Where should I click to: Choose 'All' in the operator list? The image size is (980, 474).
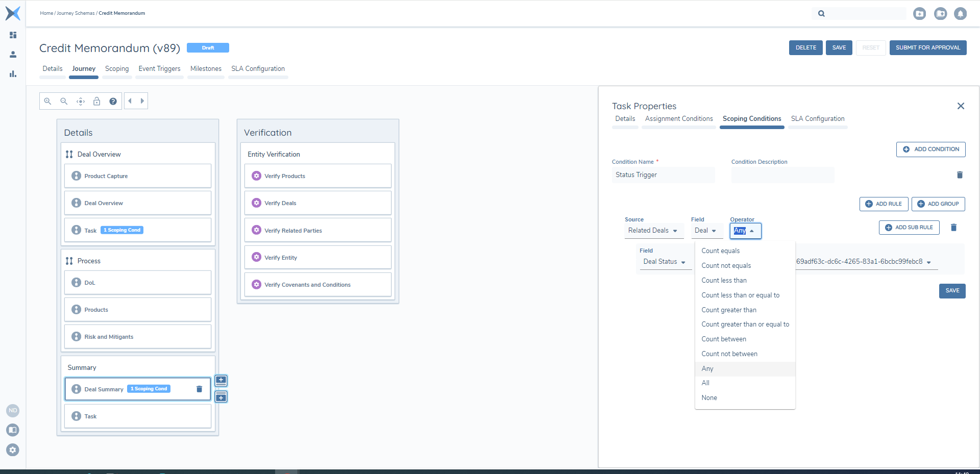pos(705,383)
